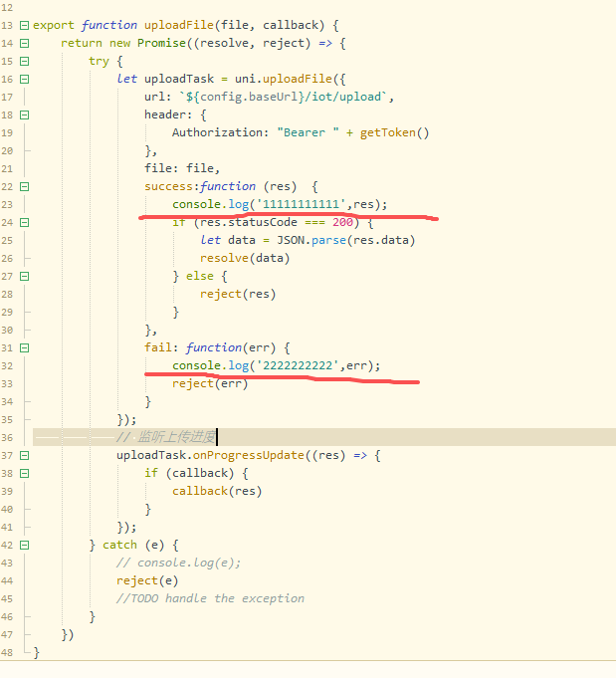Collapse the uploadFile function fold on line 13
Image resolution: width=616 pixels, height=678 pixels.
[x=25, y=25]
